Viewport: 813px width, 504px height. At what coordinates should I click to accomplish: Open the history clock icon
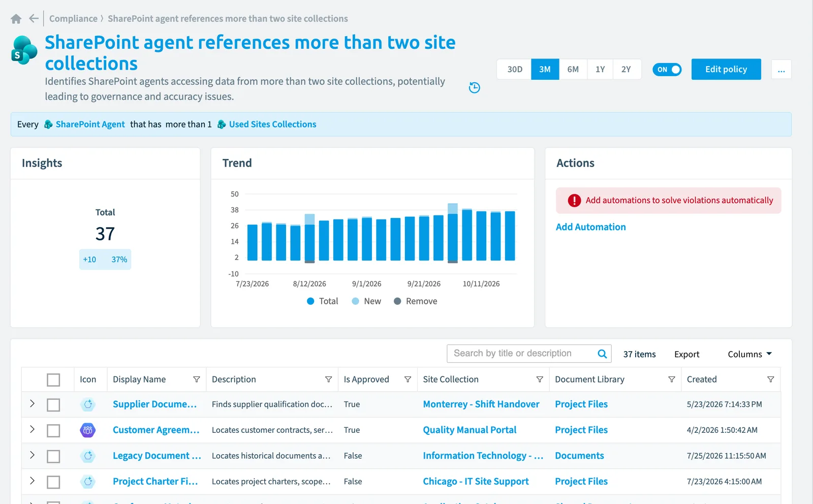click(474, 87)
